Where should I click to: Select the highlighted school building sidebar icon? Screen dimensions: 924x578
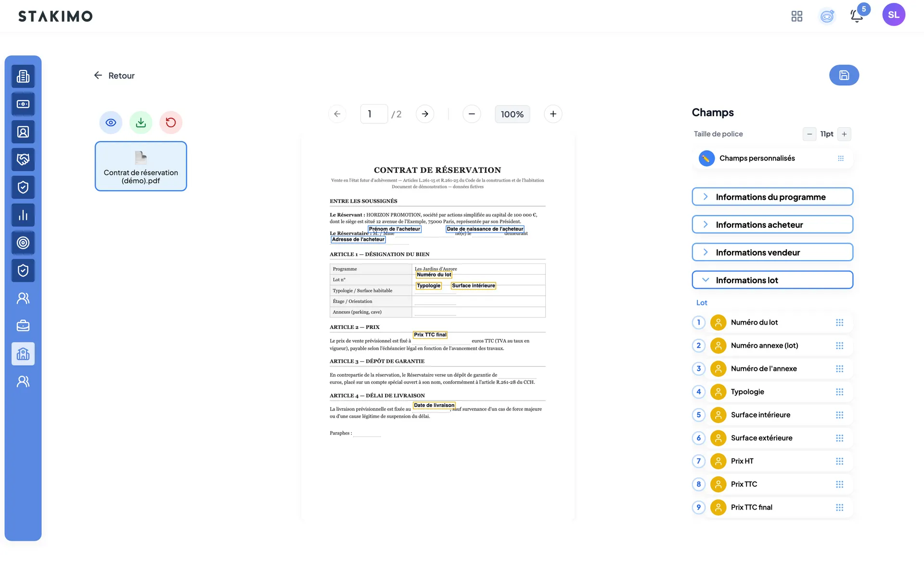[x=23, y=354]
